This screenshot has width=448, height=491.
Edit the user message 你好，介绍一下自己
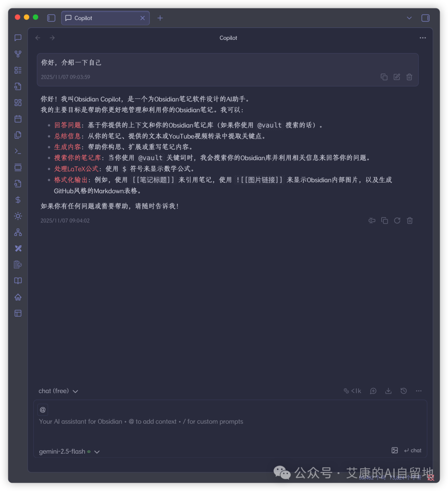click(x=397, y=77)
